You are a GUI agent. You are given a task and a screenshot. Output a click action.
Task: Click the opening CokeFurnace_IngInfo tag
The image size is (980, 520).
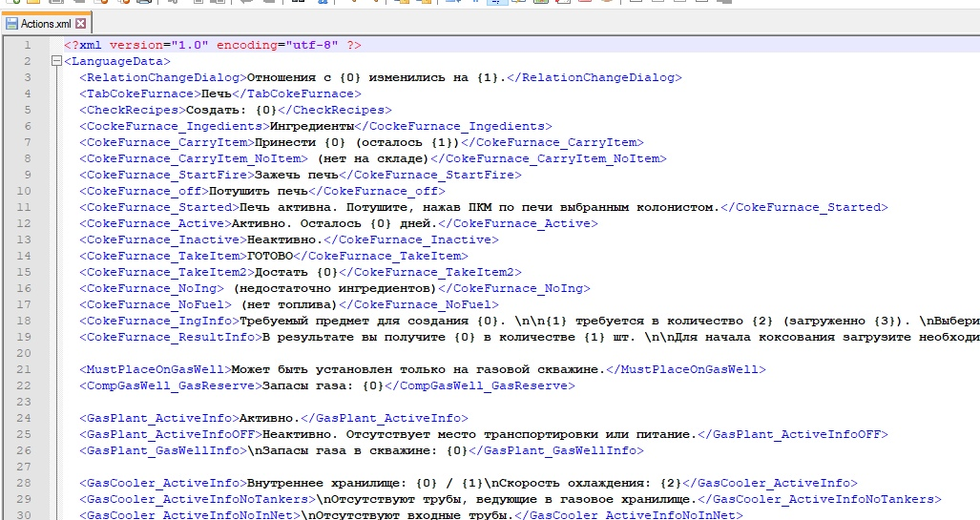(x=159, y=322)
